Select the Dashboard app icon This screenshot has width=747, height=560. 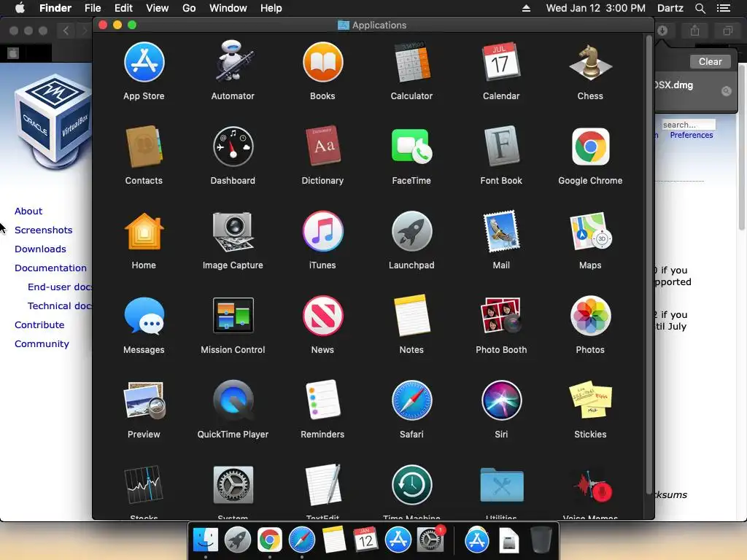233,147
